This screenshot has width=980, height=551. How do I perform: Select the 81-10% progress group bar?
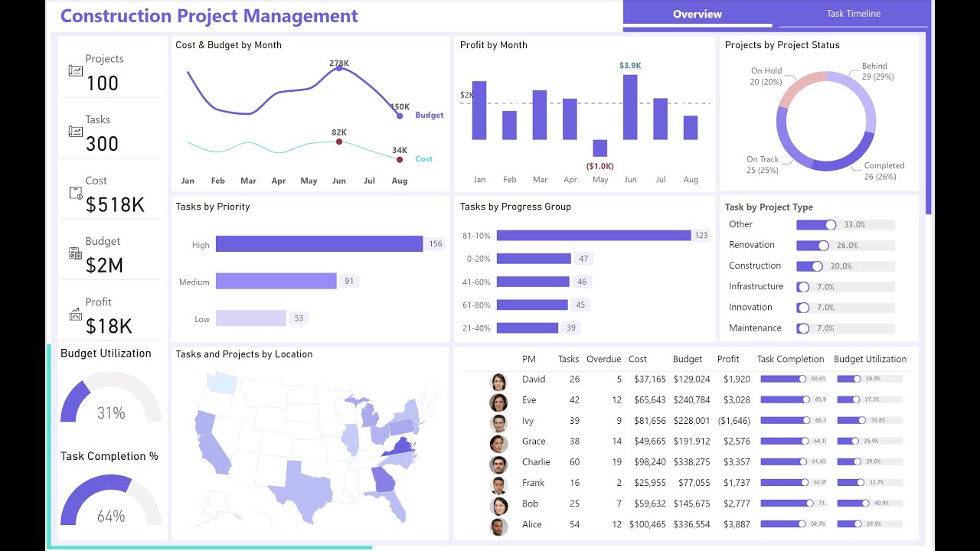click(x=593, y=236)
